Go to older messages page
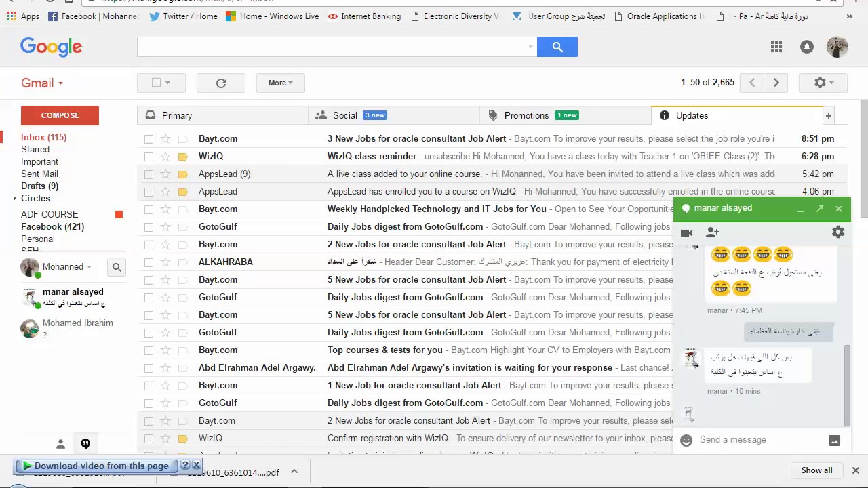The height and width of the screenshot is (488, 868). pyautogui.click(x=776, y=82)
